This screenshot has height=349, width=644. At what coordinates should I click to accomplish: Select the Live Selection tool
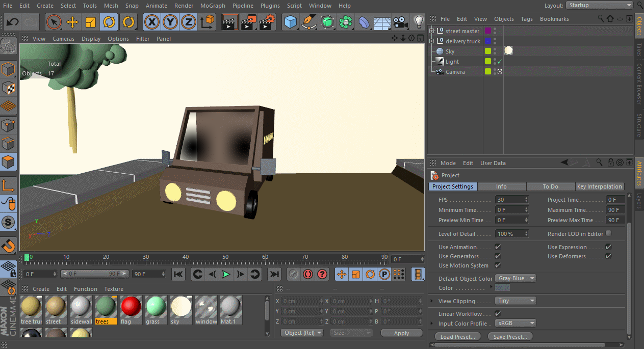click(x=54, y=22)
